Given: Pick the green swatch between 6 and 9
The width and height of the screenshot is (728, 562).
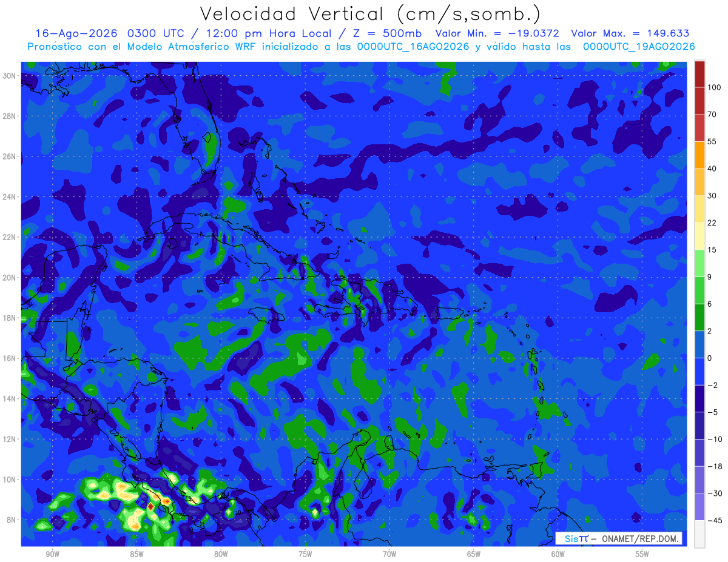Looking at the screenshot, I should [x=699, y=290].
